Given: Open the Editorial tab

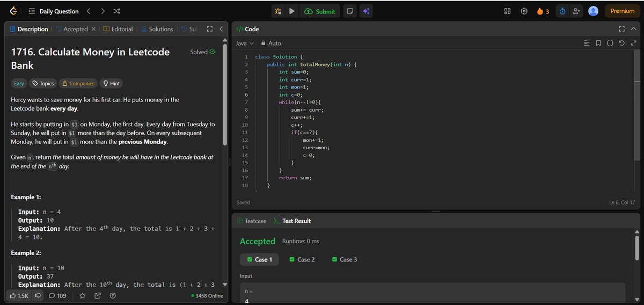Looking at the screenshot, I should point(118,29).
